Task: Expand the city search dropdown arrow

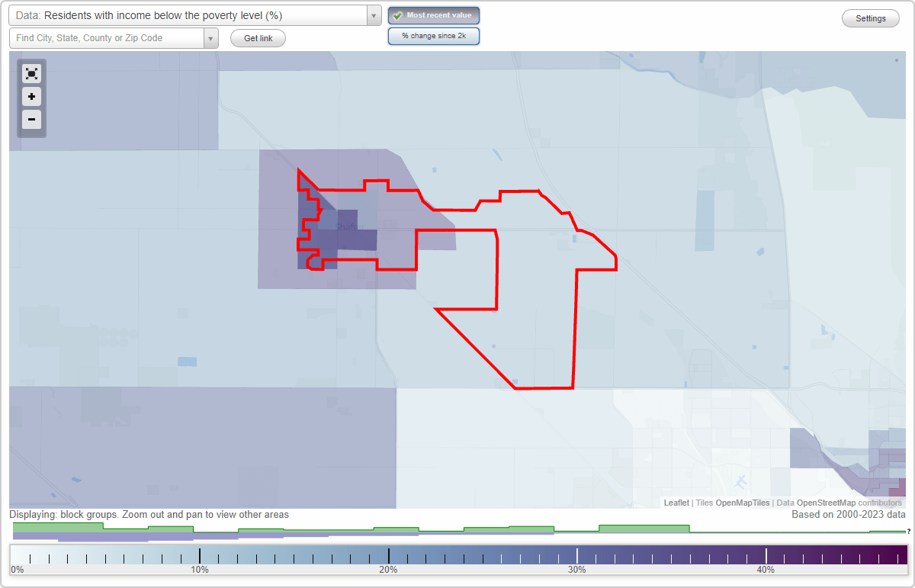Action: pyautogui.click(x=211, y=37)
